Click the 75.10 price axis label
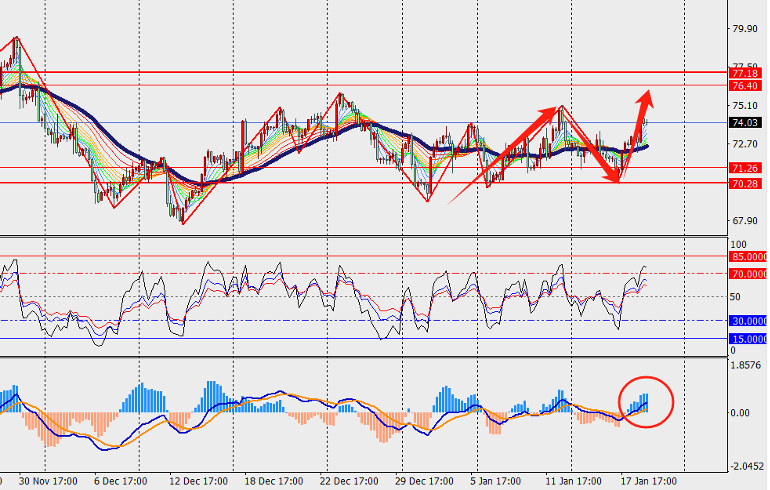 click(744, 106)
